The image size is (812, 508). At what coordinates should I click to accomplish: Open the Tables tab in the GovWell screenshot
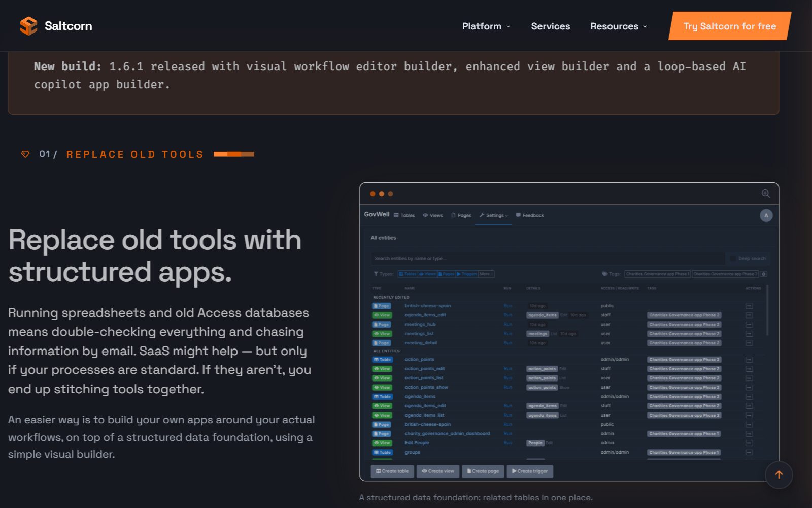[x=404, y=215]
